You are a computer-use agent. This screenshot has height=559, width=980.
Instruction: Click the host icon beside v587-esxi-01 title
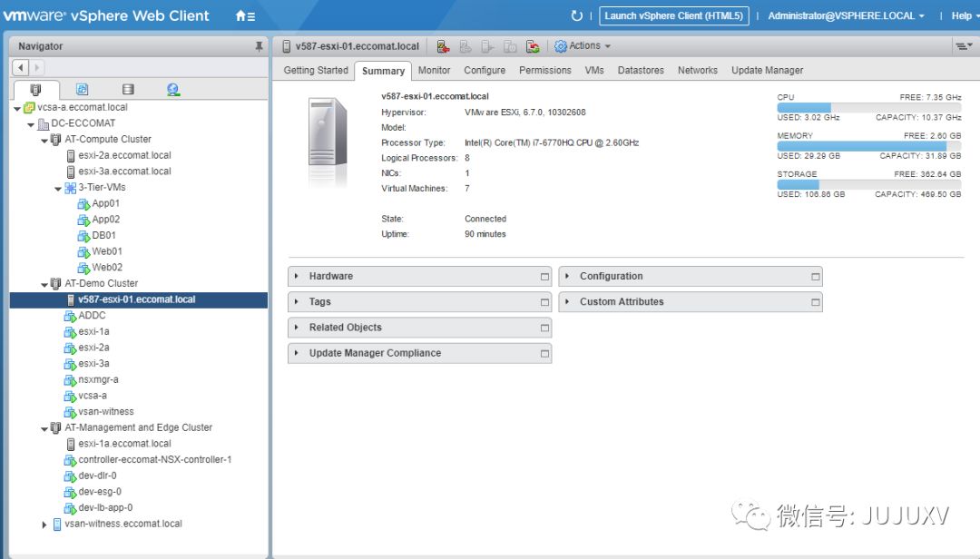coord(286,46)
